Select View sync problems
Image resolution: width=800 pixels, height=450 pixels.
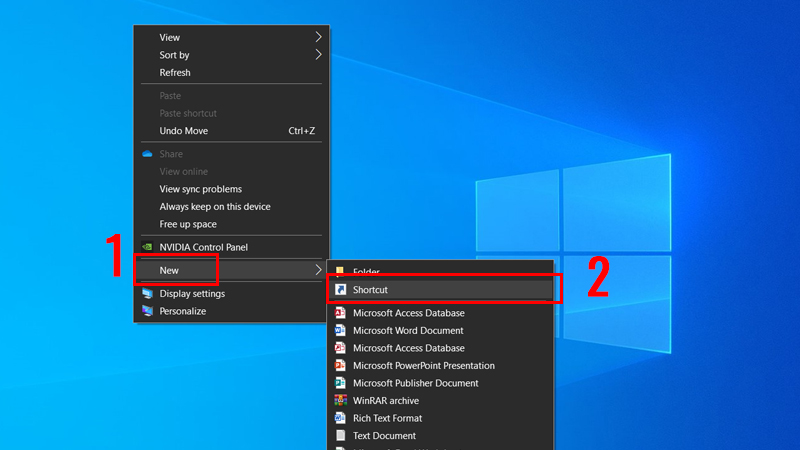pos(200,189)
